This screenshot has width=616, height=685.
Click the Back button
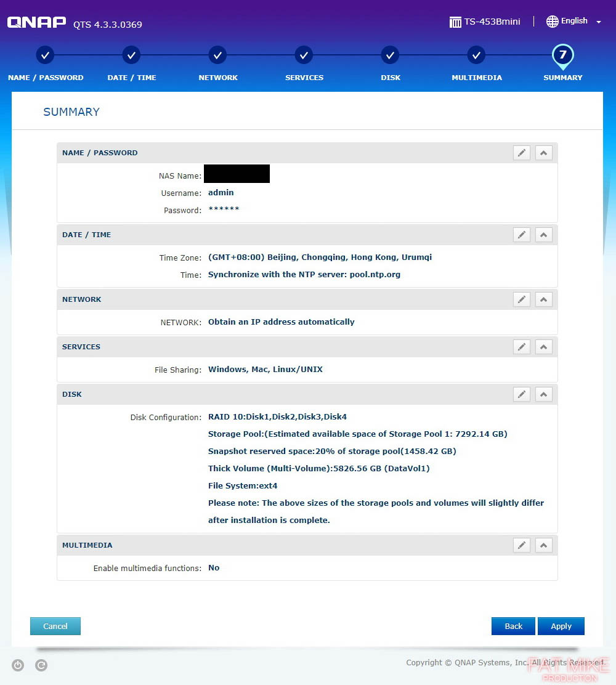[513, 626]
